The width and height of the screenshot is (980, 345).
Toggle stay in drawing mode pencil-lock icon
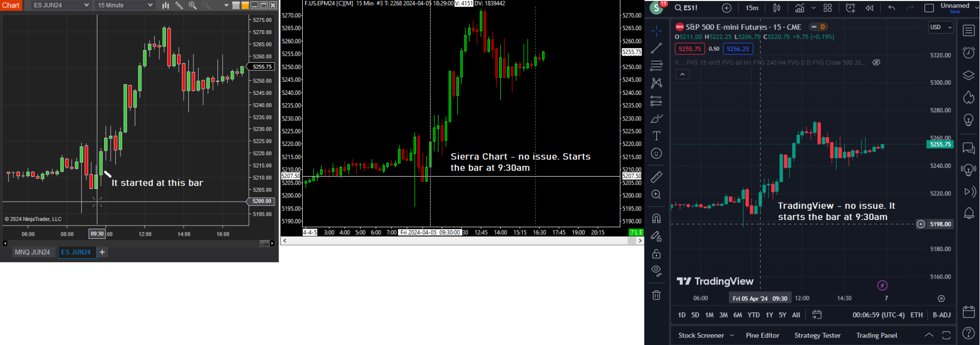(x=656, y=236)
